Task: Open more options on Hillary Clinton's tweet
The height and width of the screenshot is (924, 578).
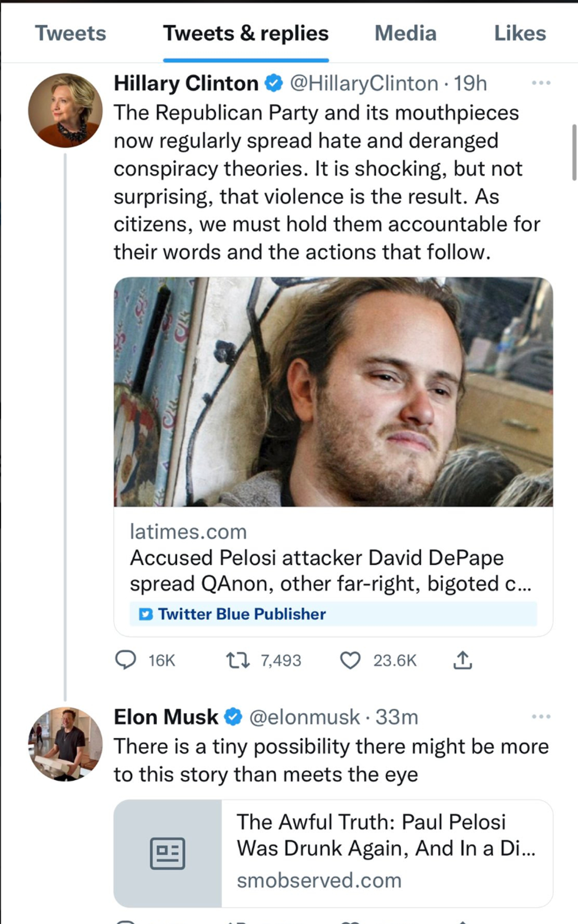Action: click(541, 83)
